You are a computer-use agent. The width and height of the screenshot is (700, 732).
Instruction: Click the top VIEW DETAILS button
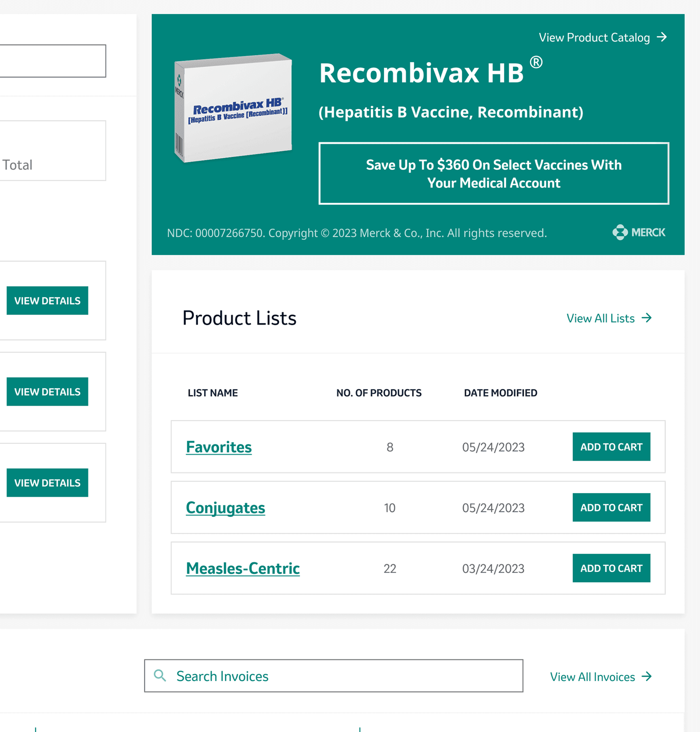(x=47, y=301)
